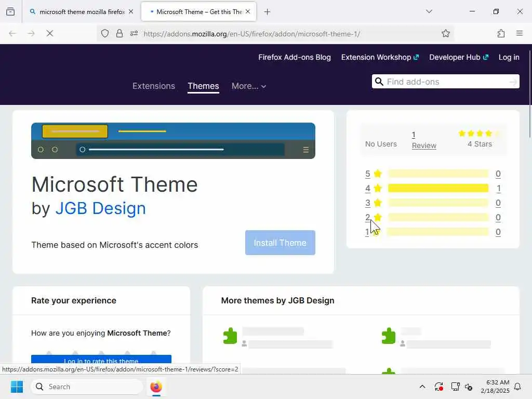Viewport: 532px width, 399px height.
Task: Filter reviews by 4 stars number link
Action: (x=367, y=188)
